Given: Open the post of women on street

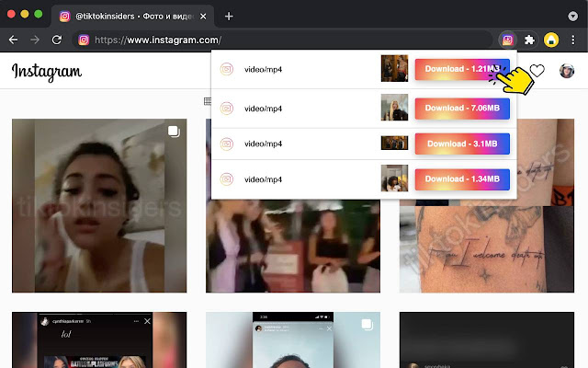Looking at the screenshot, I should (293, 246).
